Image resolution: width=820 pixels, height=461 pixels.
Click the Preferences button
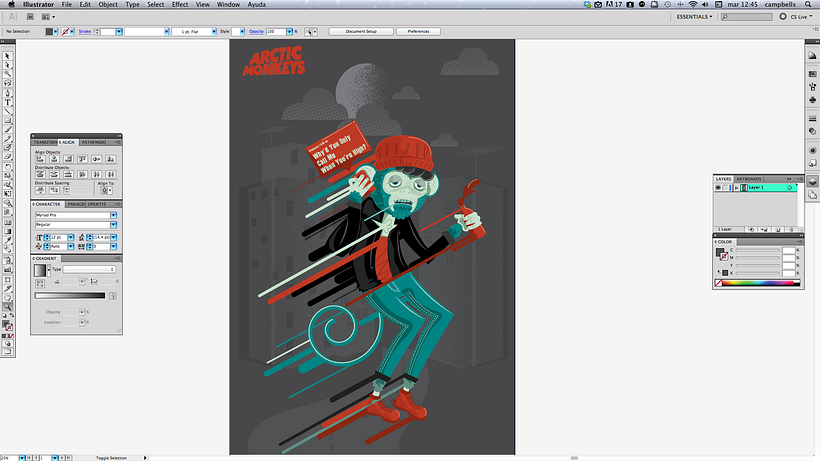coord(418,31)
